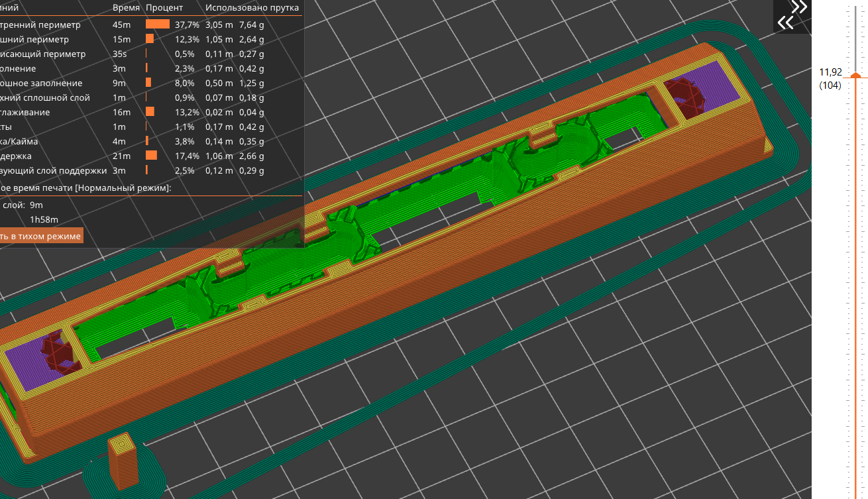Click the '17,4%' percent value
Viewport: 868px width, 499px height.
click(x=187, y=156)
